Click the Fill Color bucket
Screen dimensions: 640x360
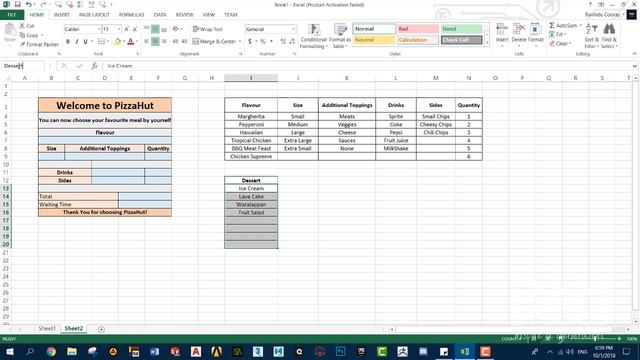(118, 42)
